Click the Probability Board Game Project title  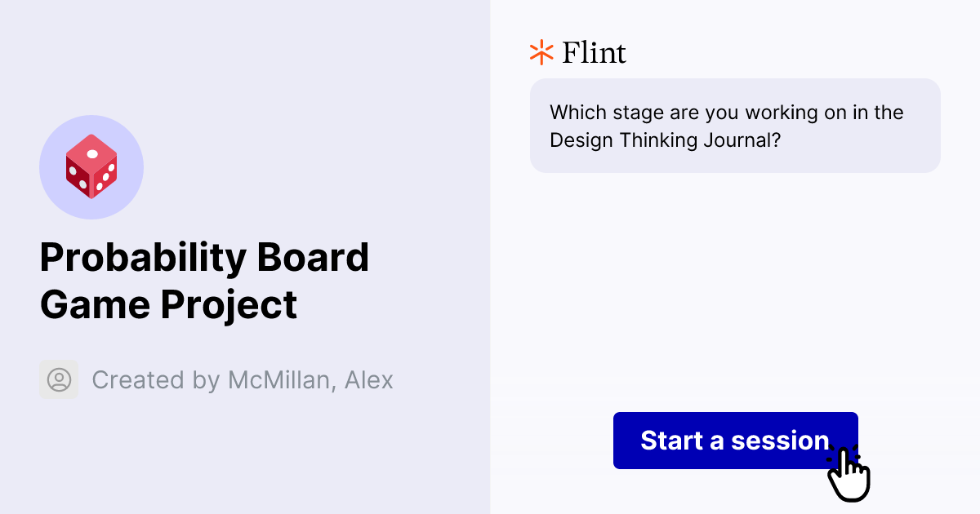tap(205, 281)
